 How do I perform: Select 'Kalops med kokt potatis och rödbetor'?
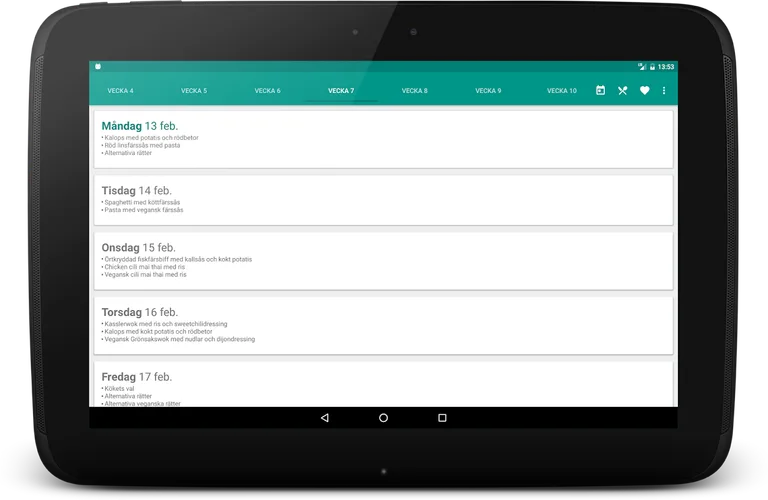[x=157, y=332]
